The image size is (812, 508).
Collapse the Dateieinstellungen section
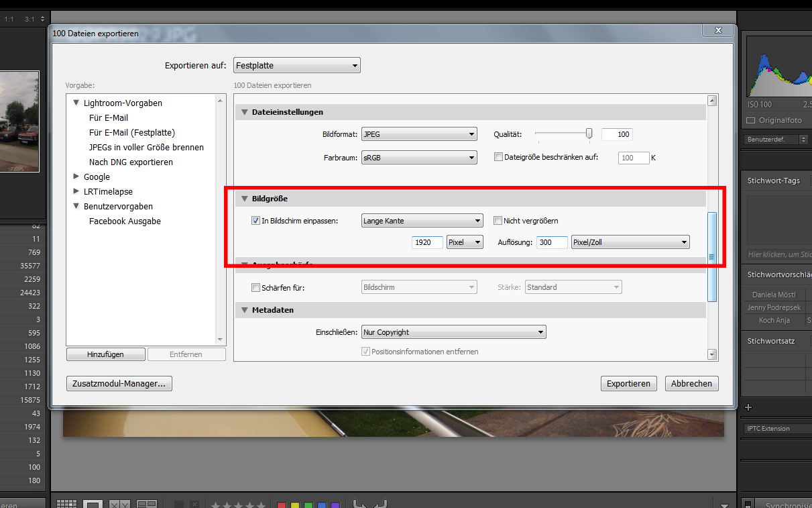coord(245,112)
